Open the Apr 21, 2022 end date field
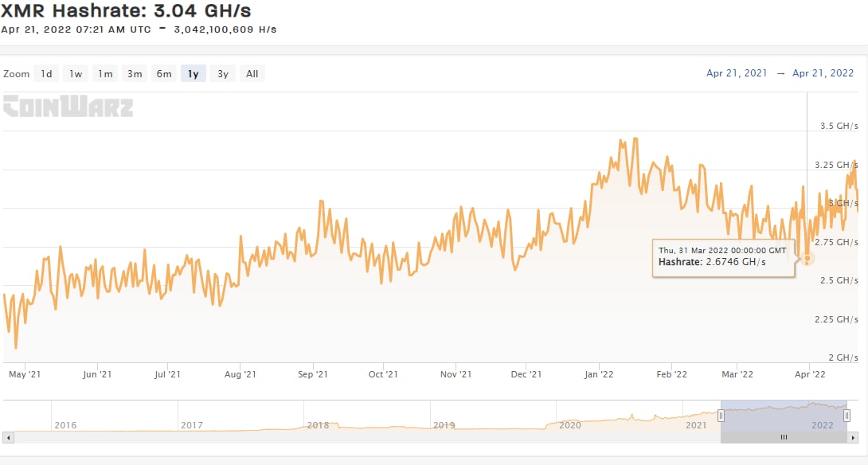This screenshot has width=868, height=465. coord(823,73)
